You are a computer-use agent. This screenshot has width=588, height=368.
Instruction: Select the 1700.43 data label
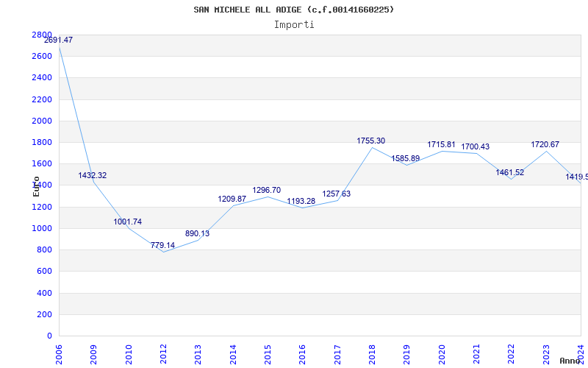[x=475, y=146]
